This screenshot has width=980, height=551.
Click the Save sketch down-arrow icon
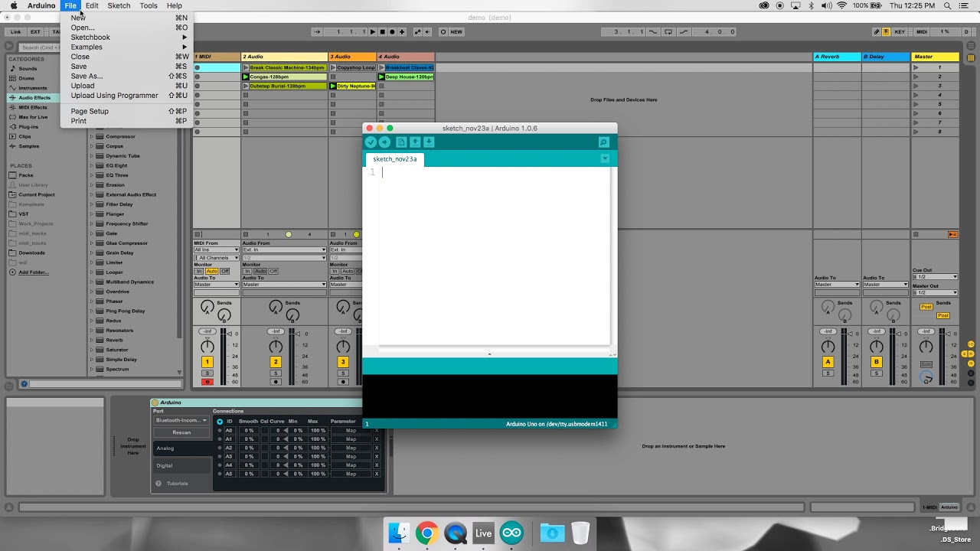429,142
